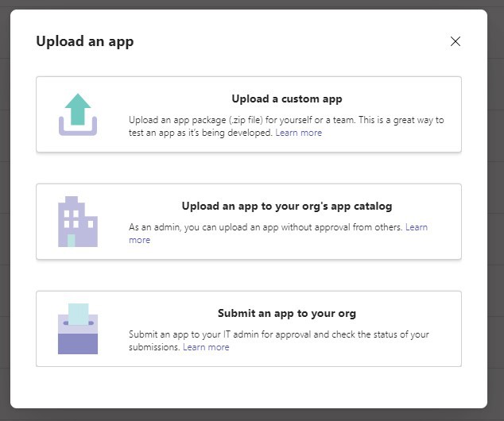504x421 pixels.
Task: Close the Upload an app dialog
Action: click(456, 41)
